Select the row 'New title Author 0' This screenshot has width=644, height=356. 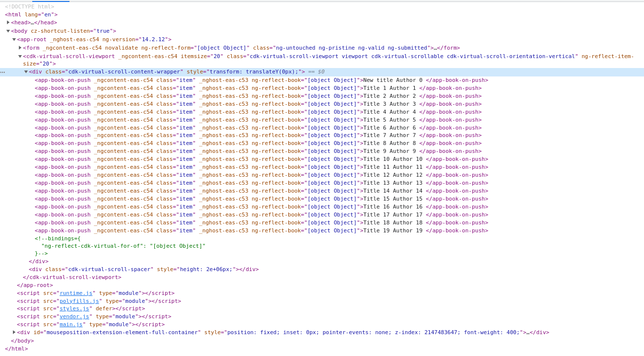click(261, 80)
